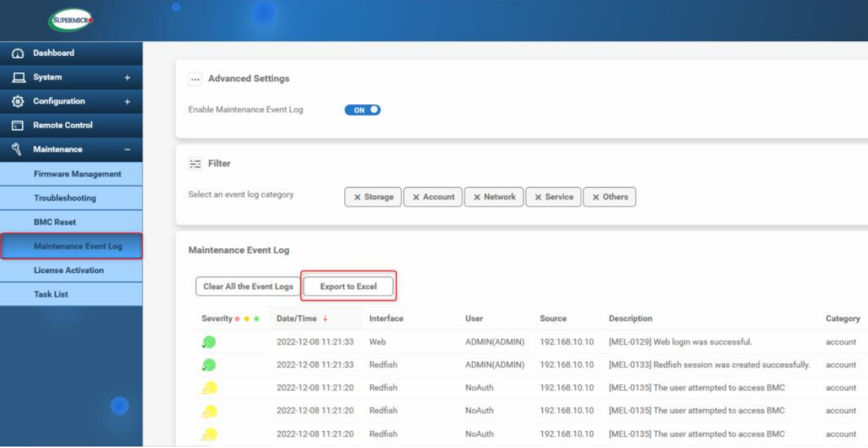Remove the Storage filter chip
Screen dimensions: 868x448
[359, 197]
